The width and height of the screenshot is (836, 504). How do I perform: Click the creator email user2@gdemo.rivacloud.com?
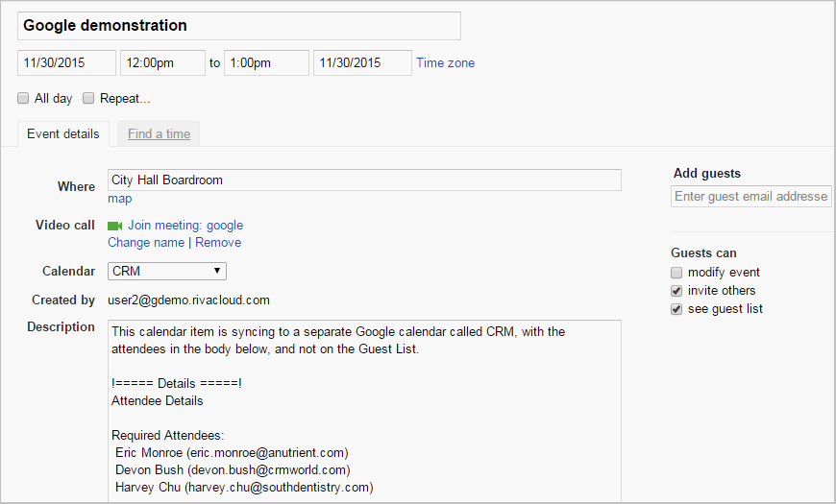pos(188,300)
